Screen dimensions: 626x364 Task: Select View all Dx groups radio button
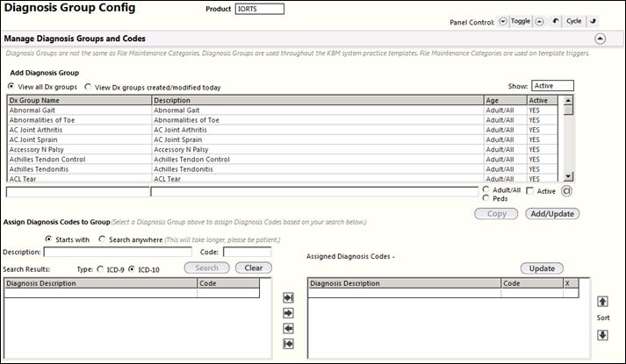[x=11, y=87]
